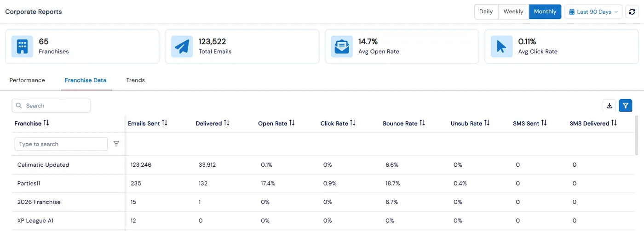Sort by Delivered column arrows
The width and height of the screenshot is (644, 231).
point(226,123)
